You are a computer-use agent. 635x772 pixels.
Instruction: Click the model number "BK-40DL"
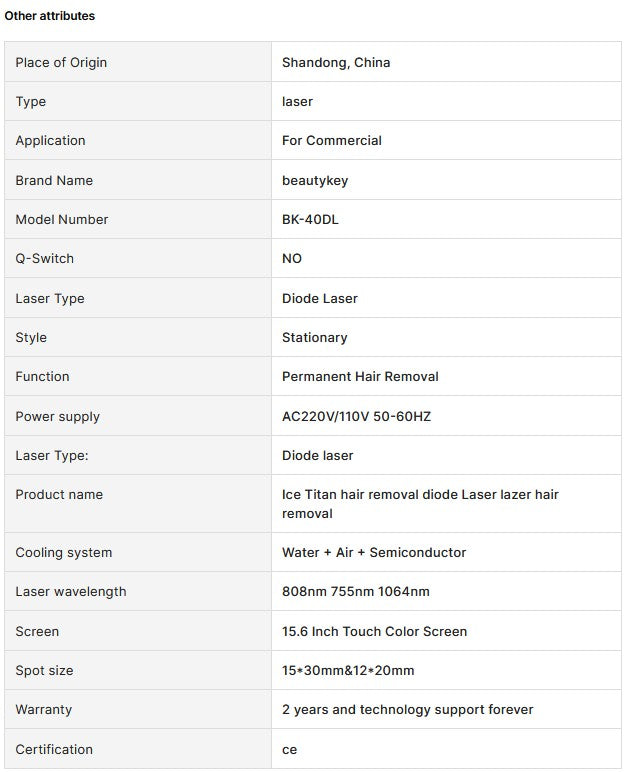point(310,219)
